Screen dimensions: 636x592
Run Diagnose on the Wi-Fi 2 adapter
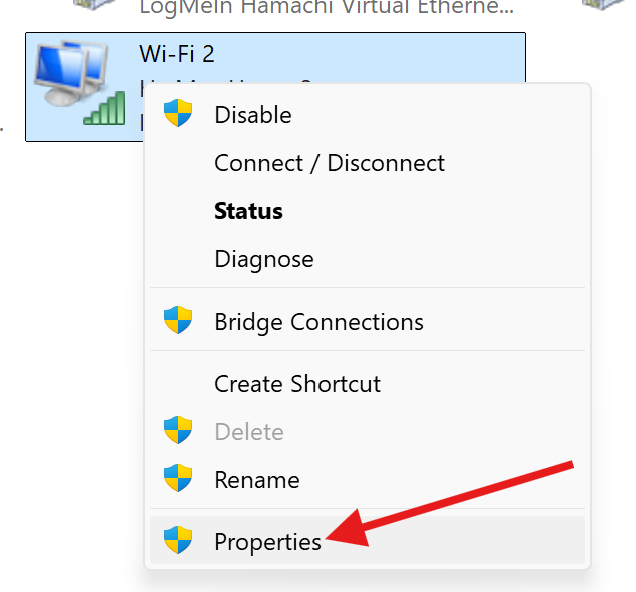[264, 259]
